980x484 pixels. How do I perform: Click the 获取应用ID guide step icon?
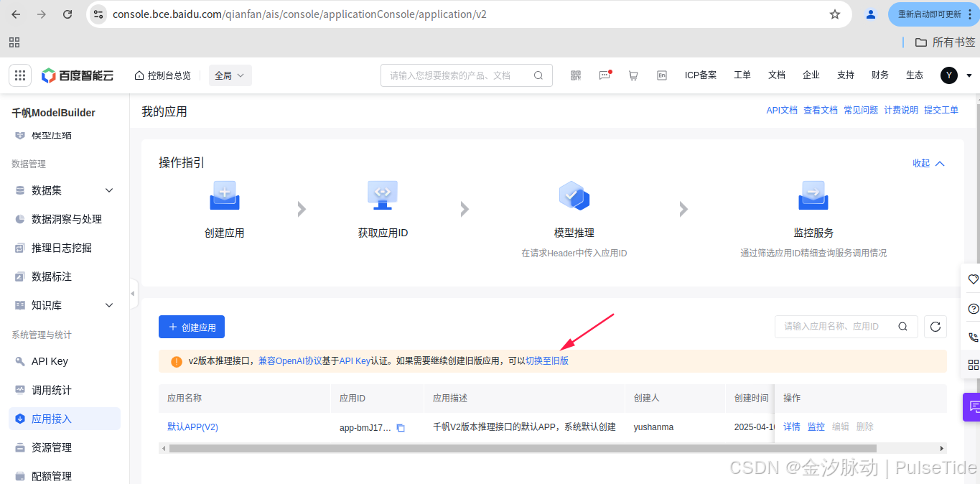coord(383,195)
